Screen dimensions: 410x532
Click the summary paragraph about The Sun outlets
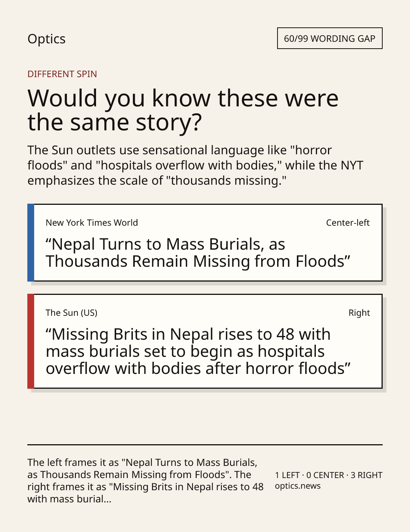tap(196, 165)
